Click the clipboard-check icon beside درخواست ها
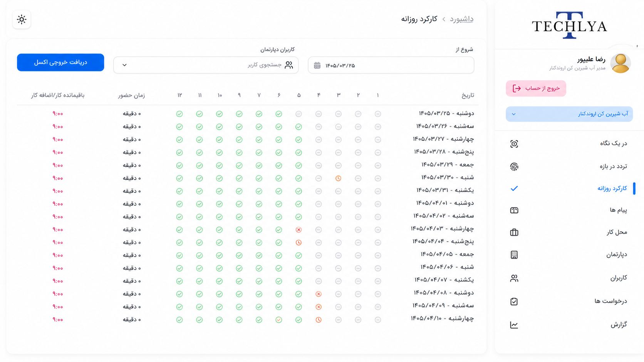The height and width of the screenshot is (362, 644). (514, 301)
